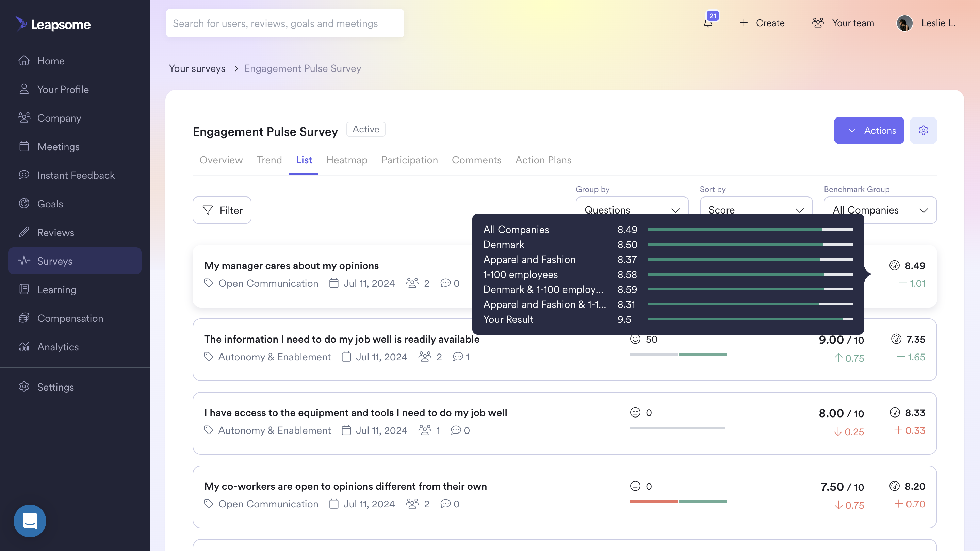Switch to the Action Plans tab
980x551 pixels.
[x=543, y=160]
